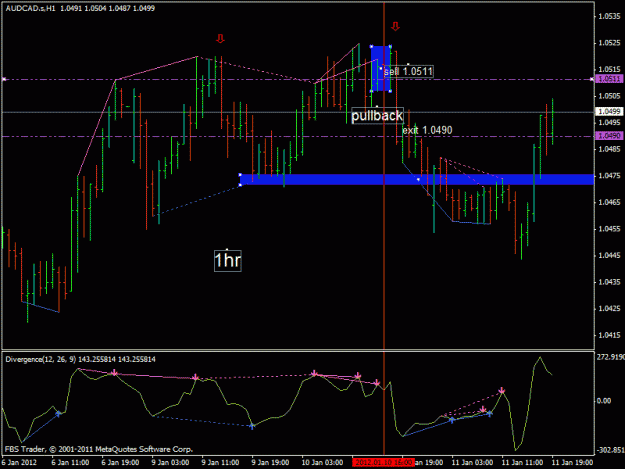The image size is (625, 469).
Task: Click the '11 Jan 03:00' time label
Action: click(x=472, y=462)
